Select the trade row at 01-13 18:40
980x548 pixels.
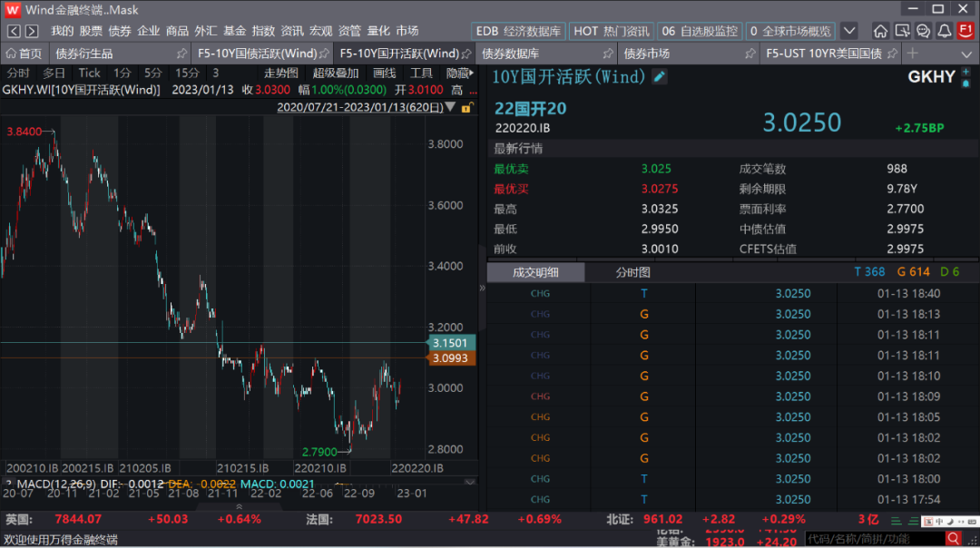(732, 293)
